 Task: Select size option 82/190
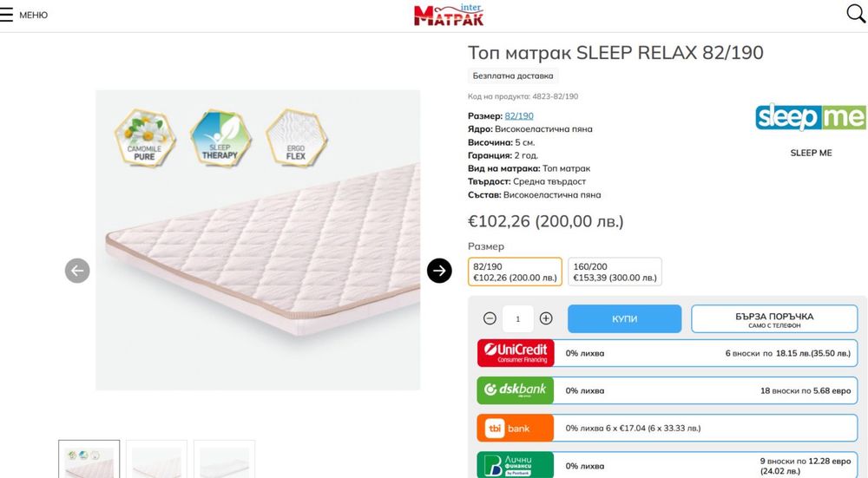click(515, 272)
